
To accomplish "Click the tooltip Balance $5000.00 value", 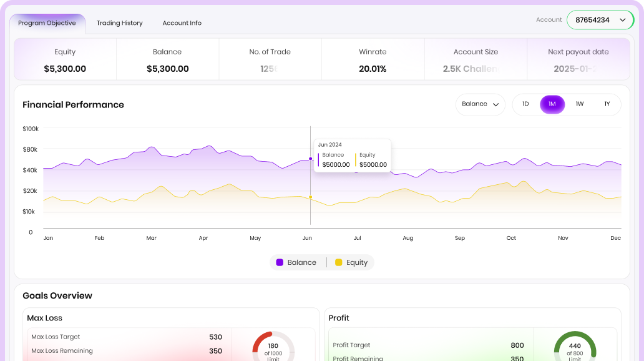I will click(x=336, y=164).
